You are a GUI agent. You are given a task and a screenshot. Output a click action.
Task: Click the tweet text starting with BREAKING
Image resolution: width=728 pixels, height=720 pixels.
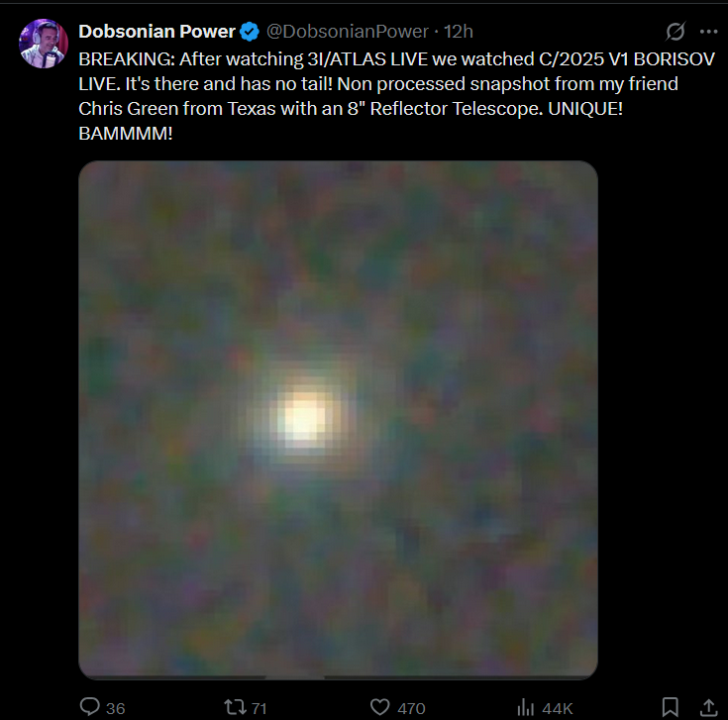pos(396,96)
